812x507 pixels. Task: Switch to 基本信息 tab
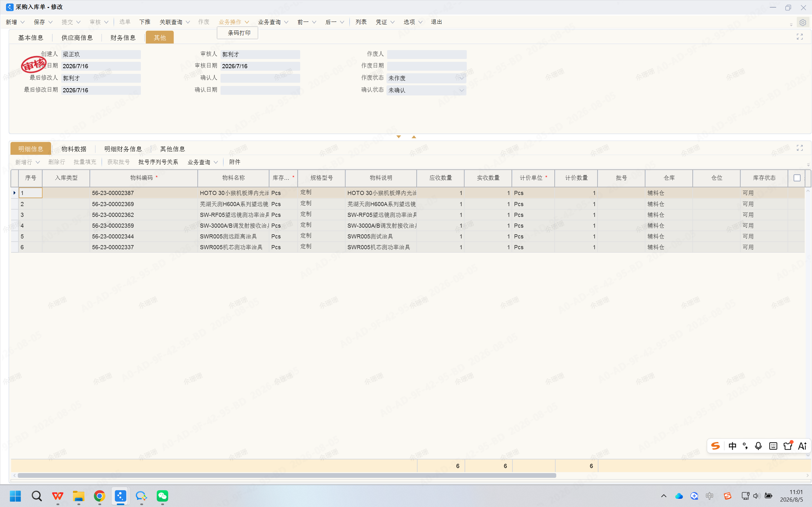(x=30, y=37)
